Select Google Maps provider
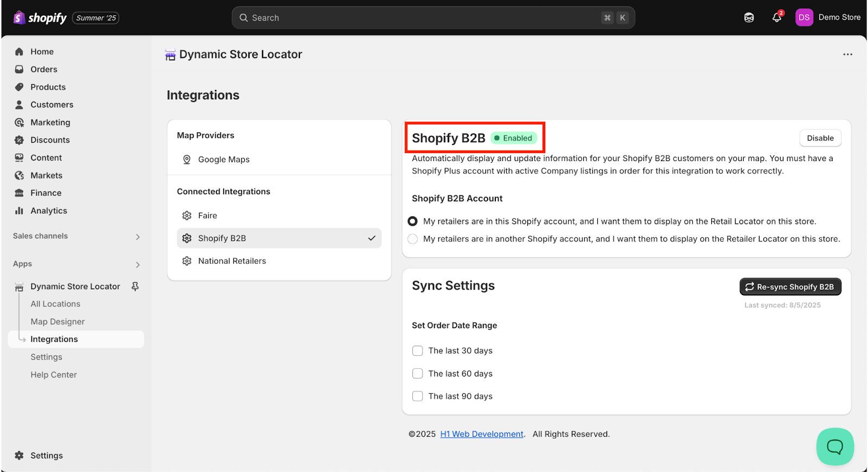Screen dimensions: 868x472 click(x=279, y=160)
